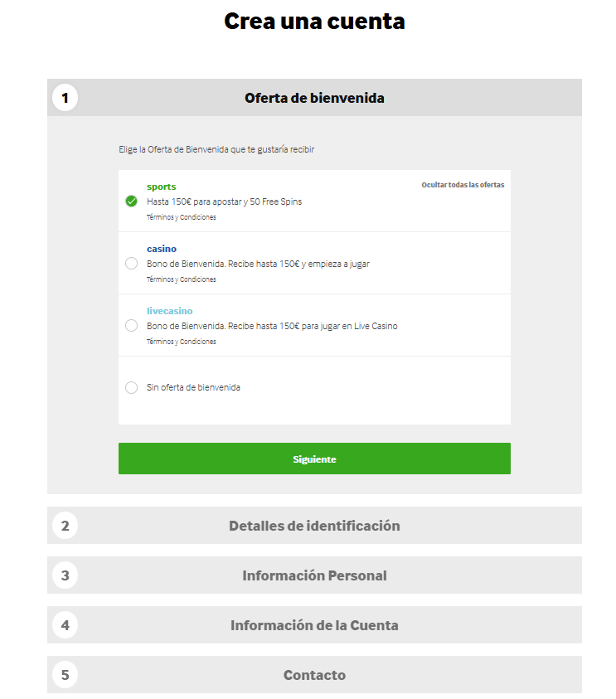The height and width of the screenshot is (699, 616).
Task: Click the step 1 number badge
Action: 65,98
